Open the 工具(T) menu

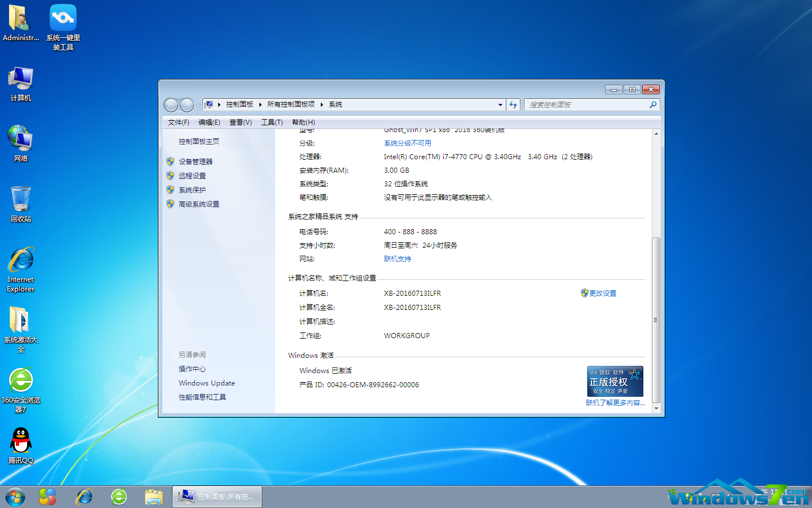coord(271,122)
